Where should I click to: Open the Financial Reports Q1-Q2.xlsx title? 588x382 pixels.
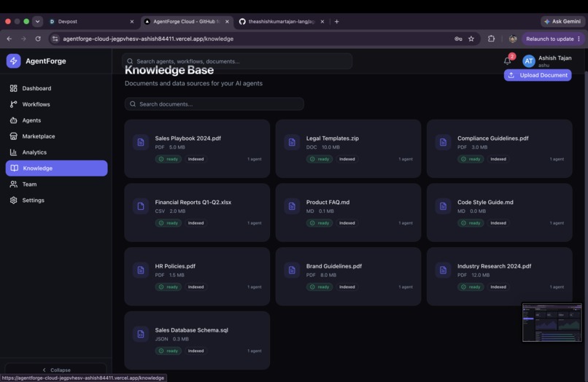click(x=193, y=202)
